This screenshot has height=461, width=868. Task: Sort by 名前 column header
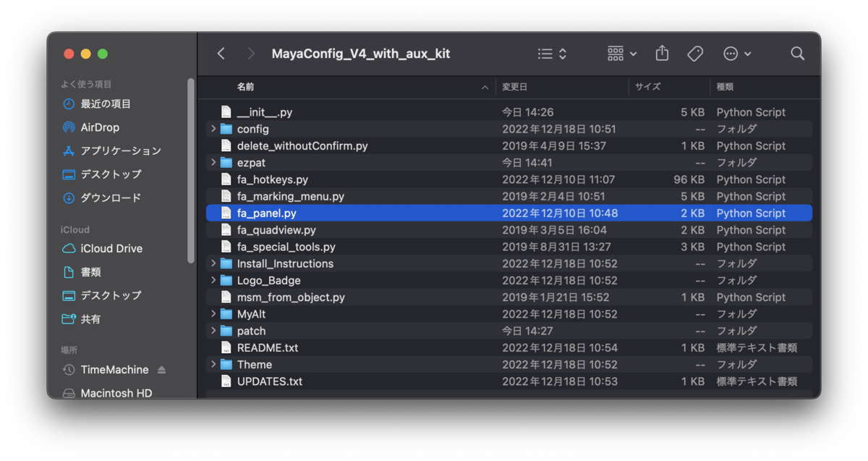click(245, 87)
